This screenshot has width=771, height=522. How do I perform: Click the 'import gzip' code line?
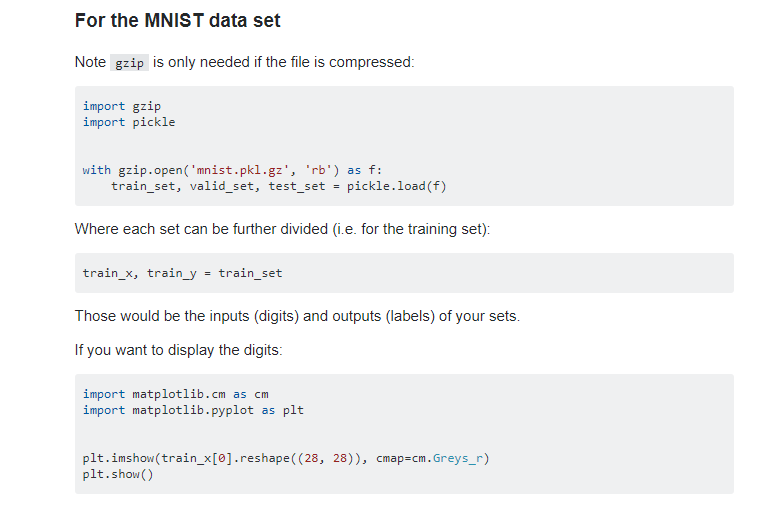click(122, 106)
